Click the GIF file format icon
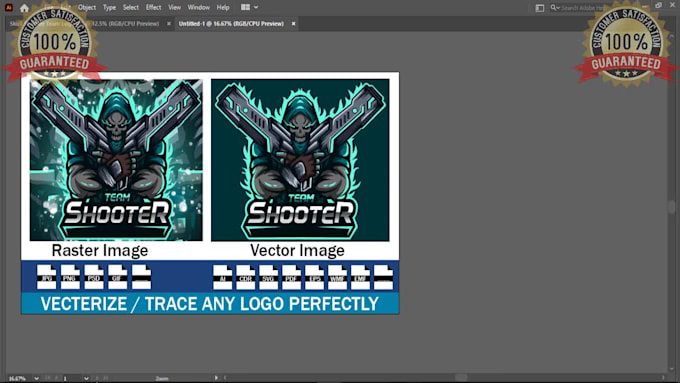Screen dimensions: 680x383 (x=118, y=277)
